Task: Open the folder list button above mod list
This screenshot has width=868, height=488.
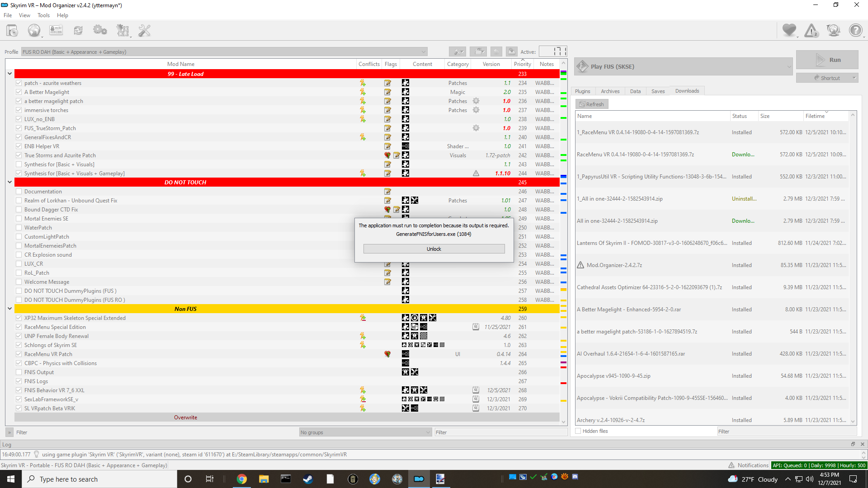Action: point(478,52)
